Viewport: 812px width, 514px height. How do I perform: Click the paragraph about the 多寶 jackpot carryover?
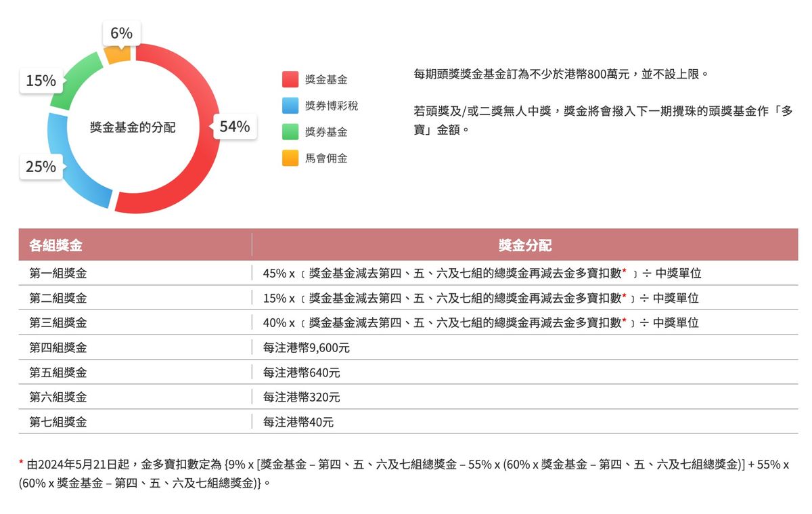click(603, 120)
